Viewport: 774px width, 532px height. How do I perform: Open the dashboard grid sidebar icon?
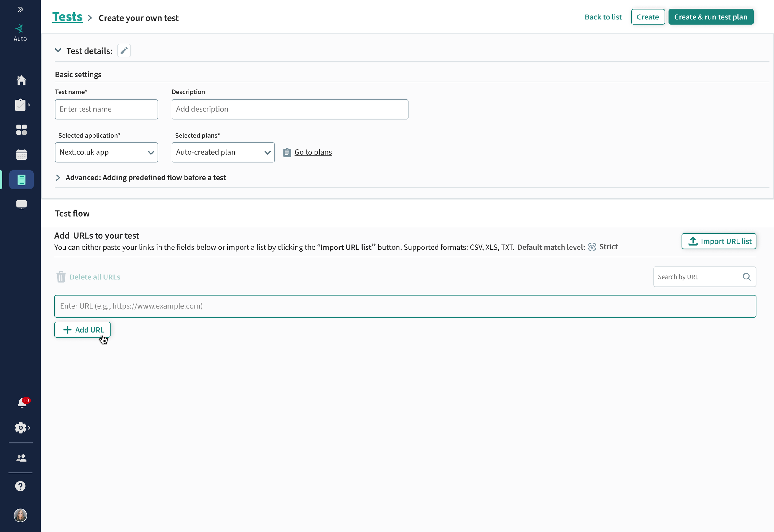pos(21,130)
